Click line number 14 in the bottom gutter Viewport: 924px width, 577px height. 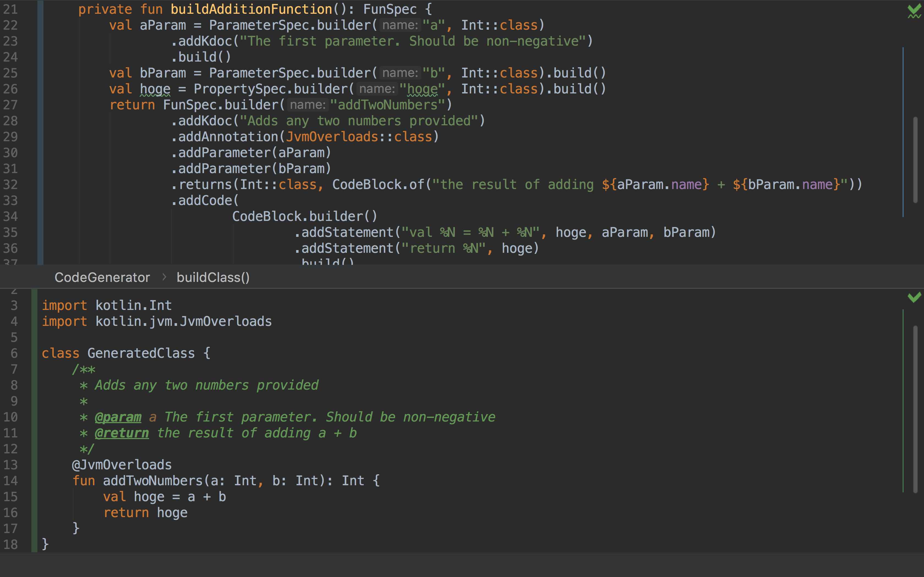[11, 481]
